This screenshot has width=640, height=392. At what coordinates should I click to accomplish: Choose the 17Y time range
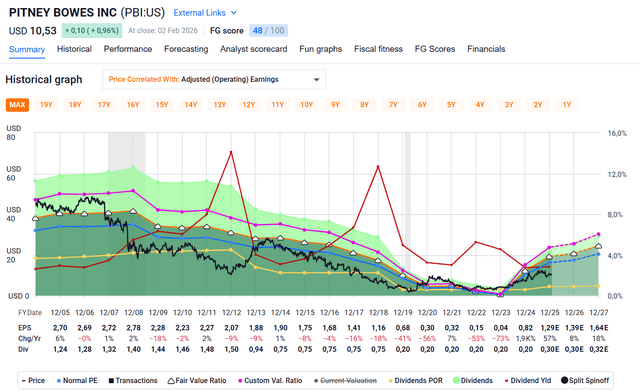click(104, 105)
